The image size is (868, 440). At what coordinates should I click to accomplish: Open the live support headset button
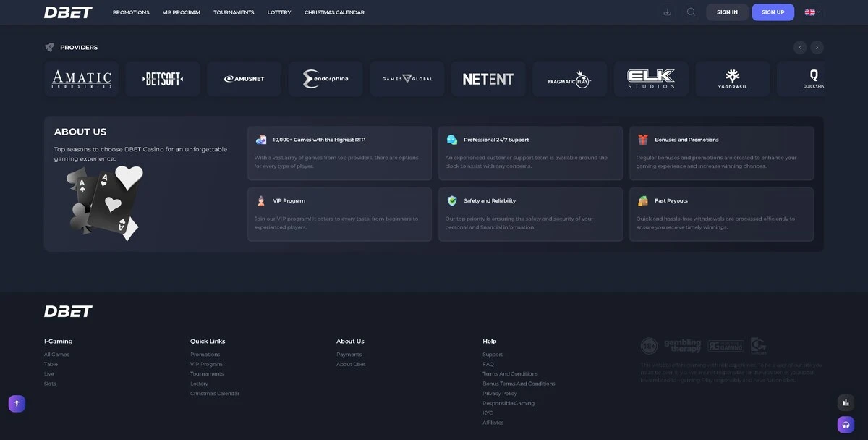[846, 425]
